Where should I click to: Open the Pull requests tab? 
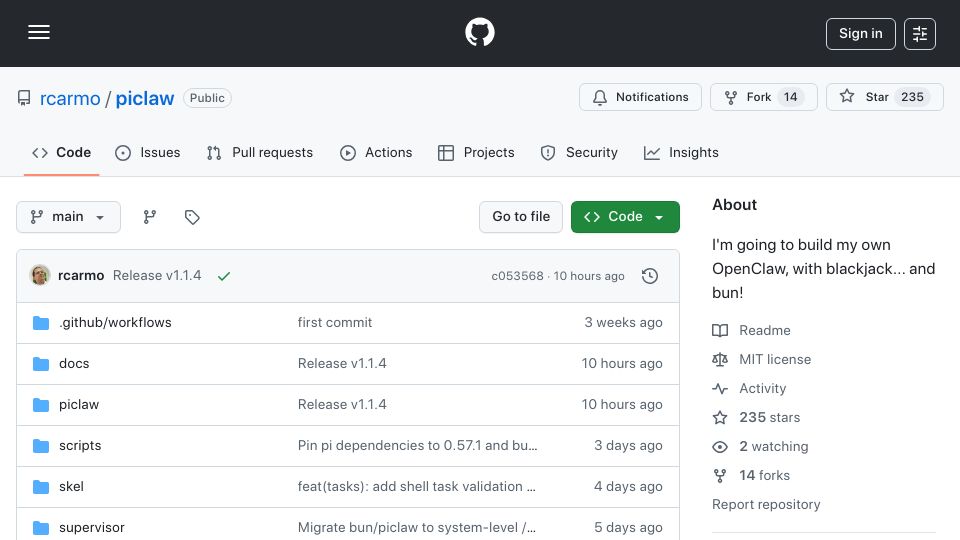coord(260,152)
